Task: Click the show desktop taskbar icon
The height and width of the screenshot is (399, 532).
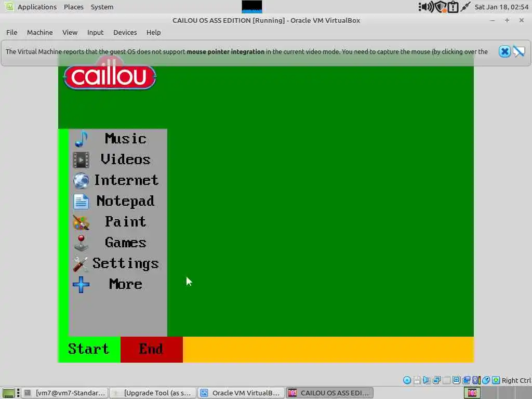Action: (8, 393)
